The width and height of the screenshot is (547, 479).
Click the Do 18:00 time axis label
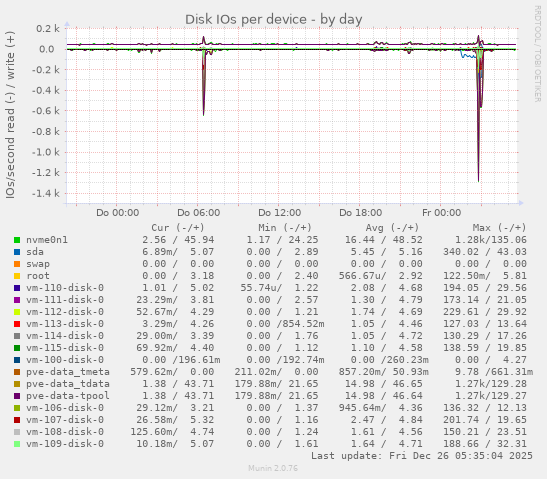[x=360, y=212]
